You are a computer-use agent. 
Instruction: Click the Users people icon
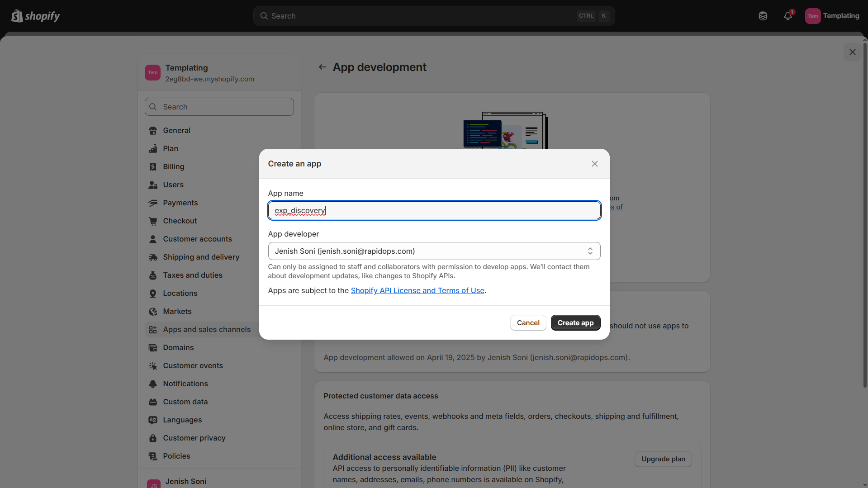click(153, 185)
